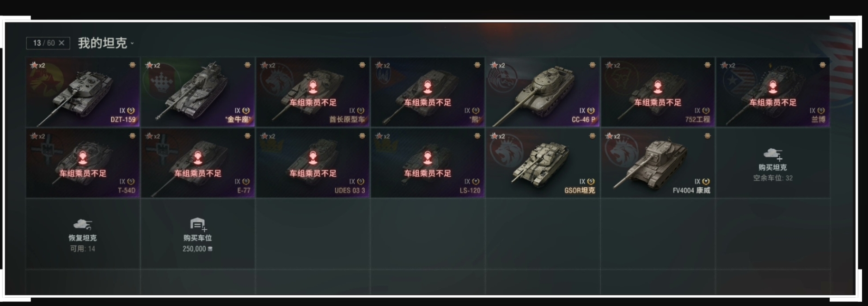Select the GSOR坦克 tank card
Viewport: 868px width, 306px height.
point(543,163)
